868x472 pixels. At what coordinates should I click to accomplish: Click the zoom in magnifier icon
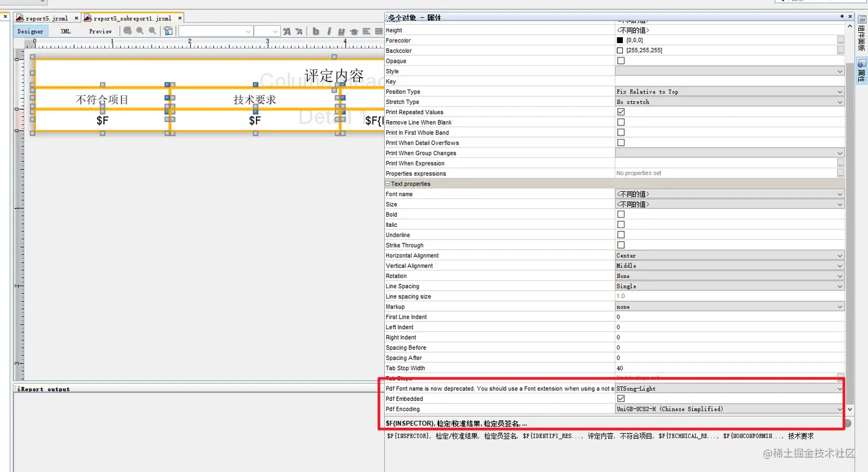140,31
